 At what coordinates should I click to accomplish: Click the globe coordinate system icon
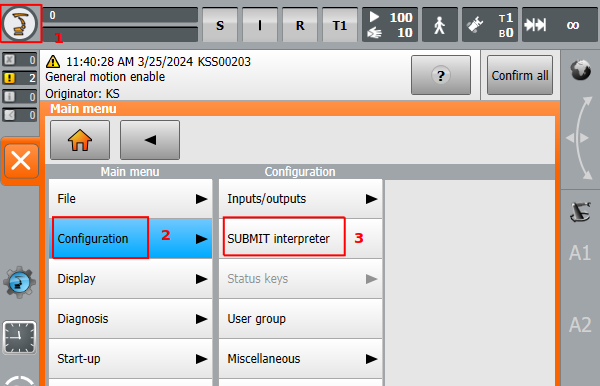tap(580, 70)
